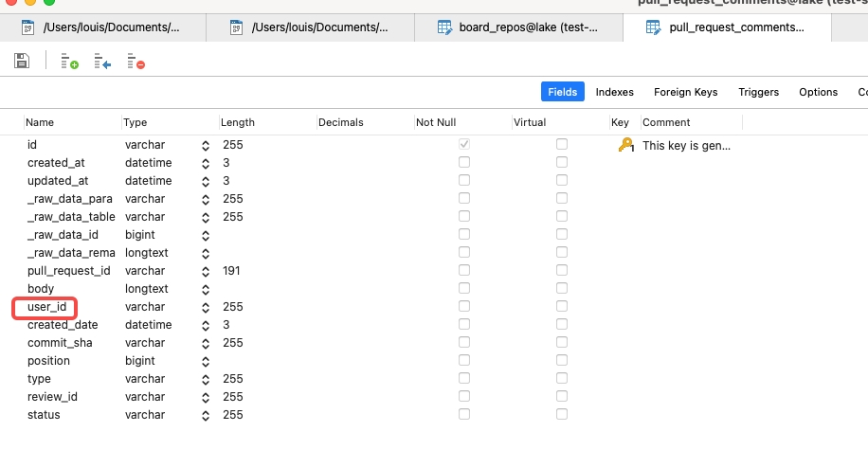
Task: Open type dropdown for commit_sha field
Action: click(x=206, y=344)
